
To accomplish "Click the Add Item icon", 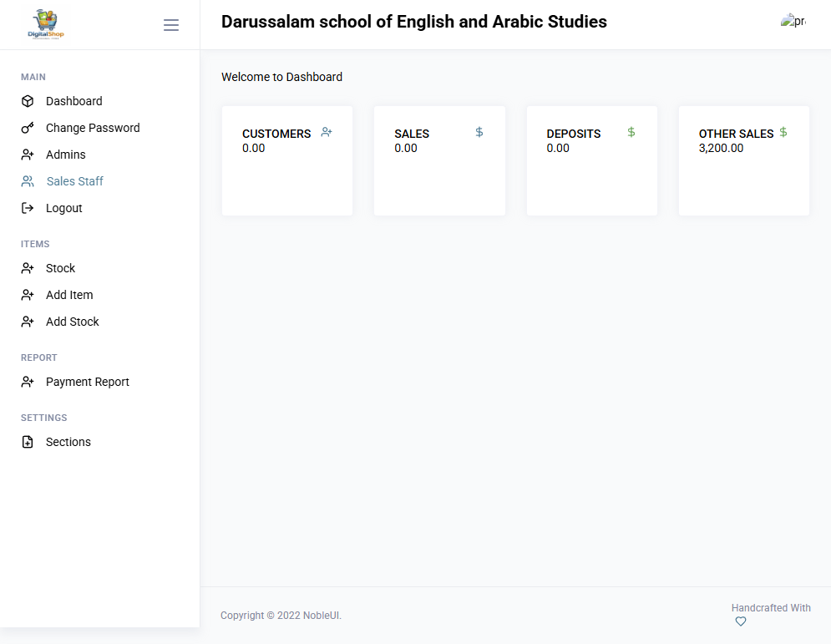I will pyautogui.click(x=28, y=295).
